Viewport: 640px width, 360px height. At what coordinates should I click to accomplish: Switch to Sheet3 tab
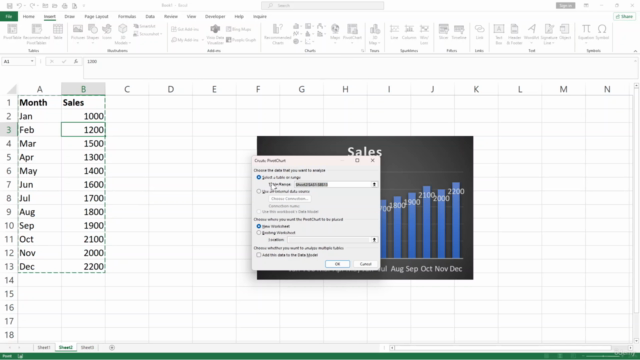[87, 347]
